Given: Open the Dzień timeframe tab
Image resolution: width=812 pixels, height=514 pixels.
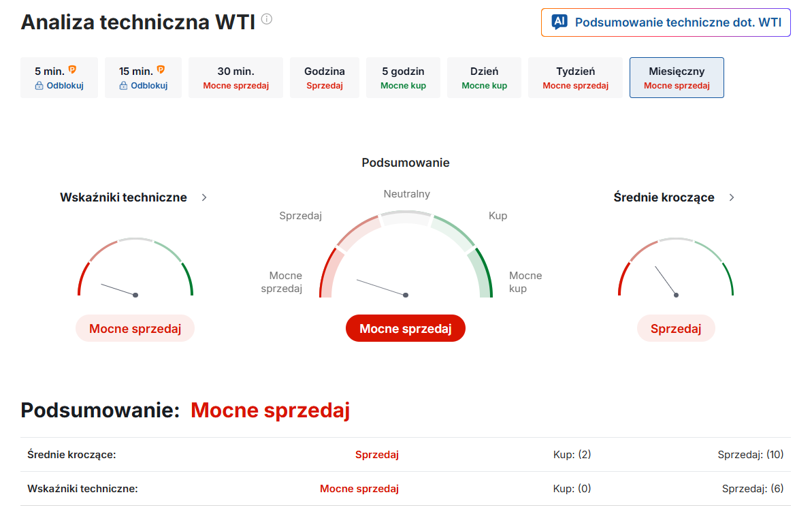Looking at the screenshot, I should coord(484,78).
